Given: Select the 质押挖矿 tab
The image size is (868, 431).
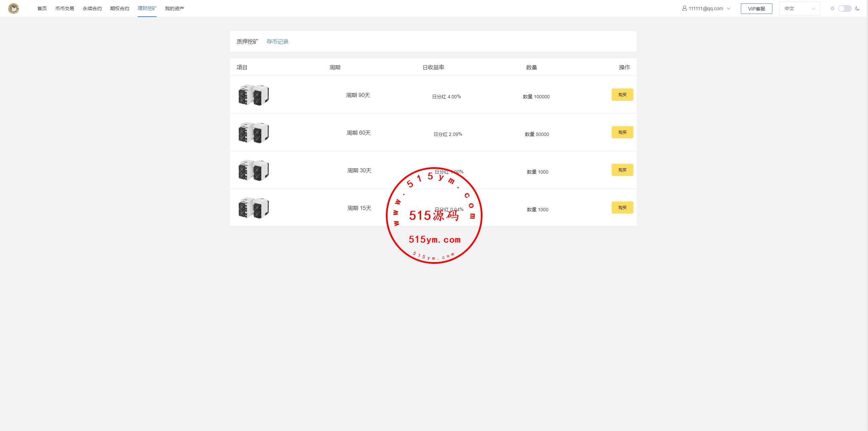Looking at the screenshot, I should click(x=247, y=41).
